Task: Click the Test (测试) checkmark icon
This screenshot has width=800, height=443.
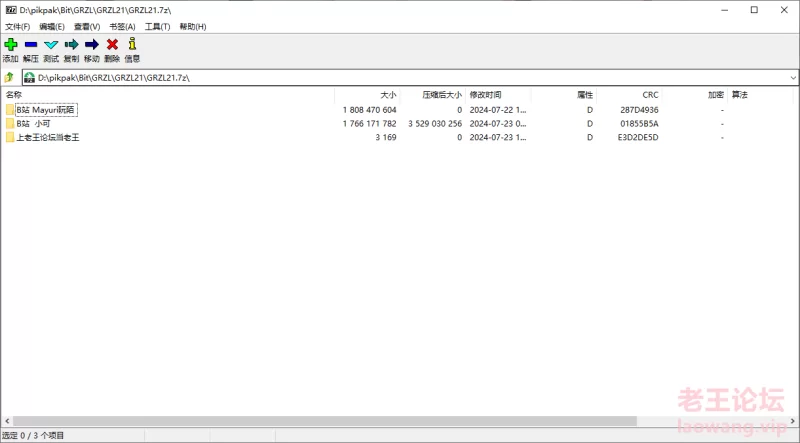Action: click(51, 44)
